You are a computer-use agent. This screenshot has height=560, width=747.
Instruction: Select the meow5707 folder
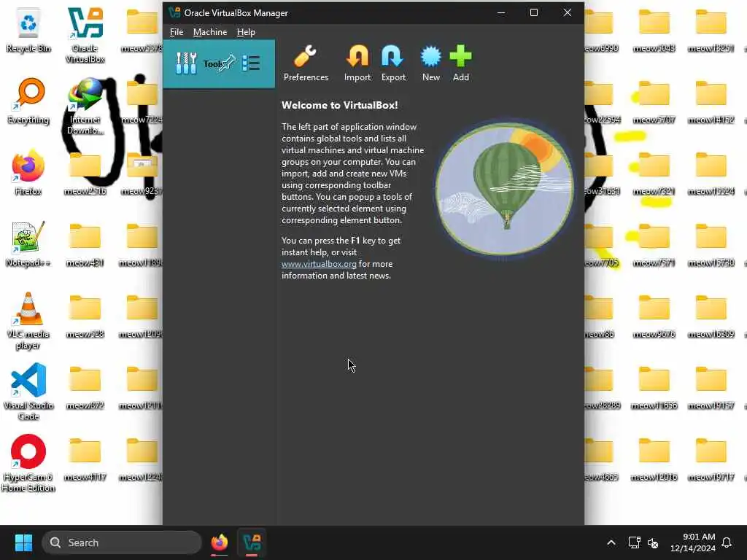654,101
